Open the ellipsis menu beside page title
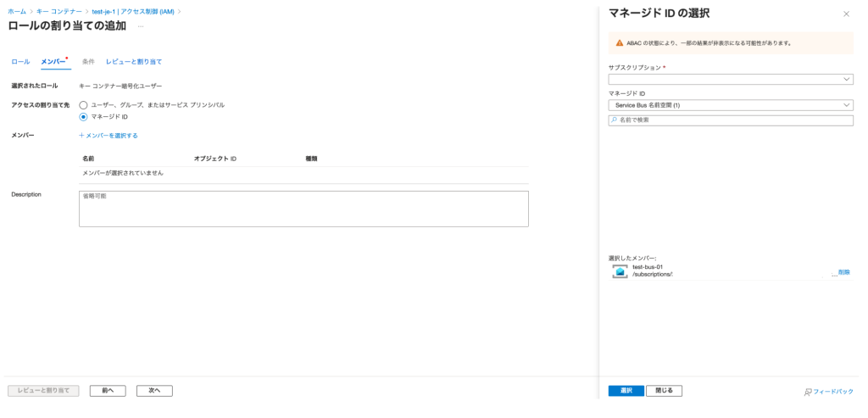The height and width of the screenshot is (418, 868). 141,26
